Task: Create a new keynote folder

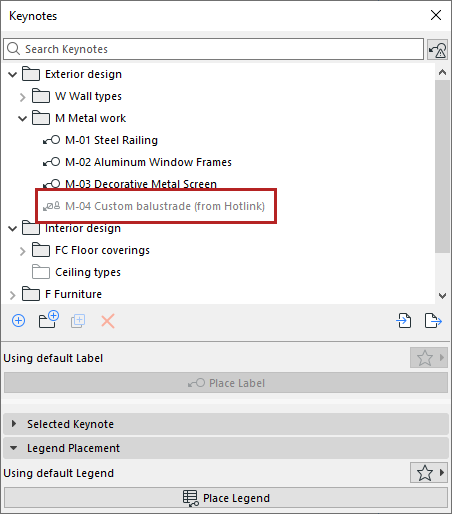Action: click(x=49, y=320)
